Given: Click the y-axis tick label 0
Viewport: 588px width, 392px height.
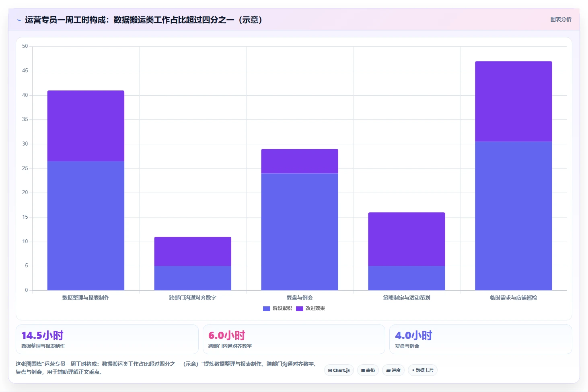Looking at the screenshot, I should point(27,290).
